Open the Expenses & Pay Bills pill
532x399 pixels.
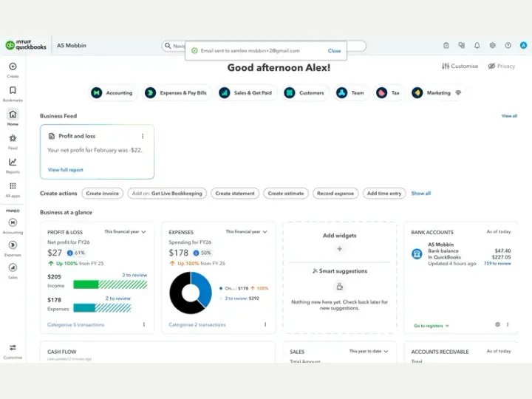[176, 92]
